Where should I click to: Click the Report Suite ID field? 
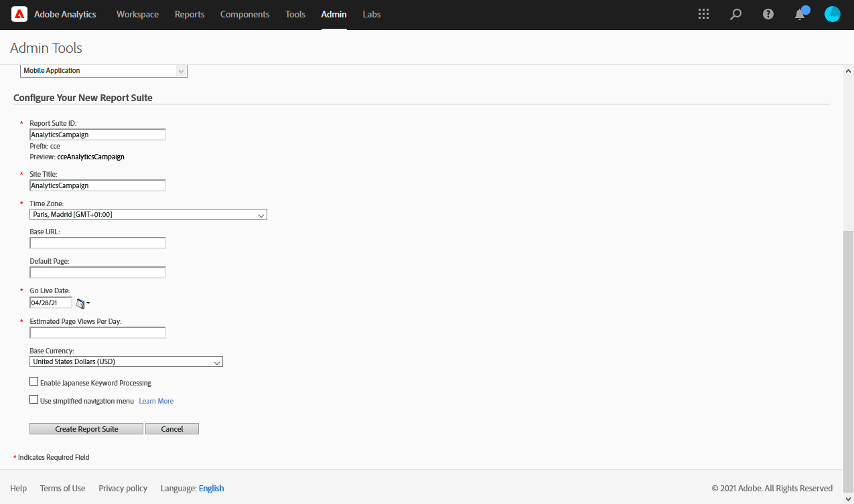click(98, 135)
